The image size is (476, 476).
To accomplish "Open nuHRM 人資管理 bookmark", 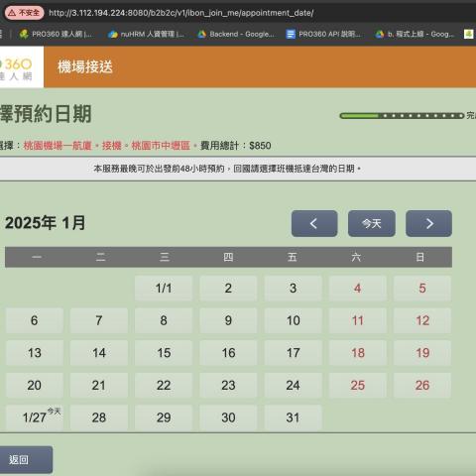I will [x=146, y=34].
